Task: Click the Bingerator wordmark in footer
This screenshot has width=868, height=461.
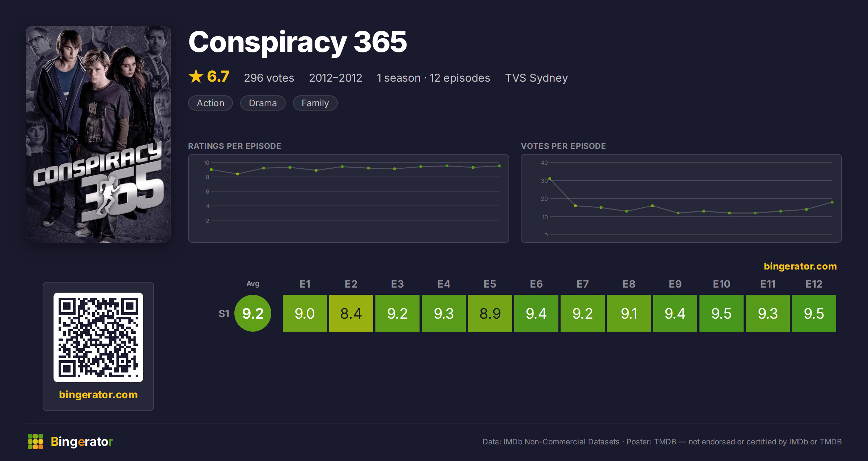Action: pyautogui.click(x=82, y=441)
